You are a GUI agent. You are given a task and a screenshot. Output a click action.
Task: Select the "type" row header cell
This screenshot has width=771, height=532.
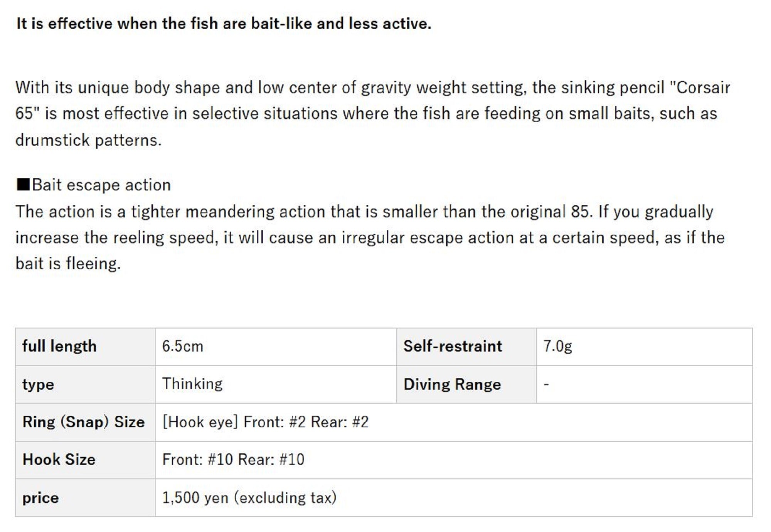tap(38, 384)
